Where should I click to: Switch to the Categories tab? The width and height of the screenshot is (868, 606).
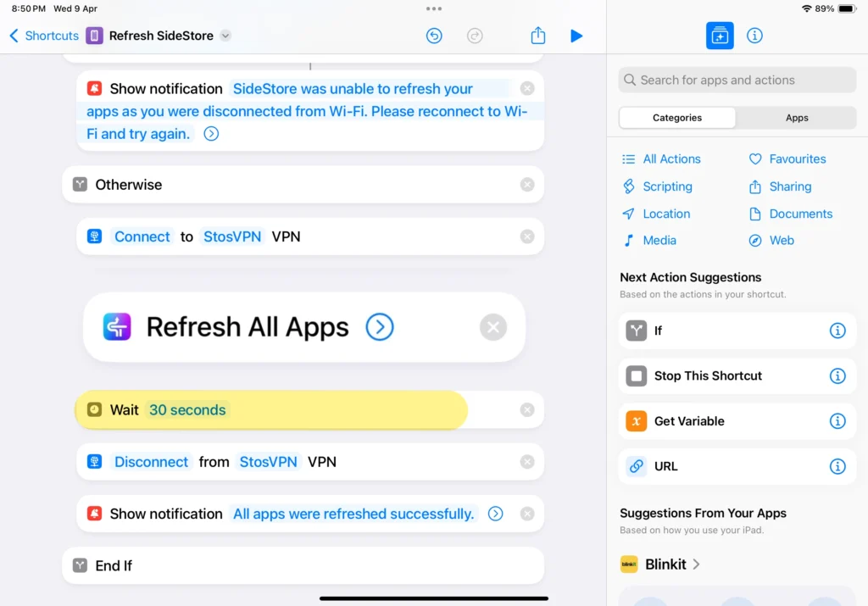pyautogui.click(x=677, y=118)
